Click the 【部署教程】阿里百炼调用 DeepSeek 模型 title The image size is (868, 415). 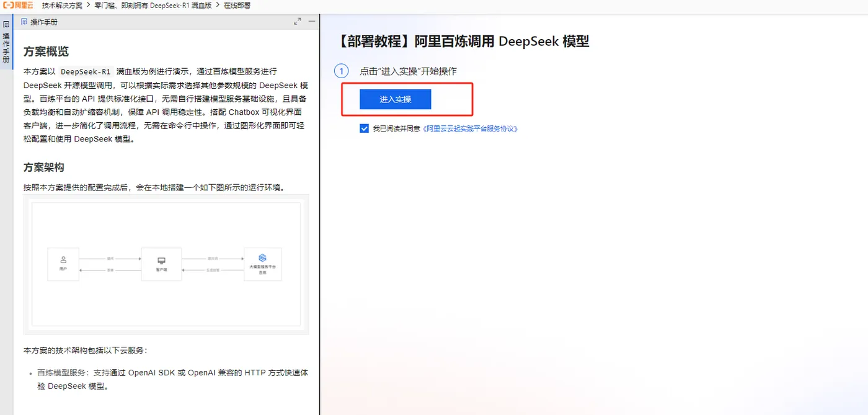click(x=464, y=42)
